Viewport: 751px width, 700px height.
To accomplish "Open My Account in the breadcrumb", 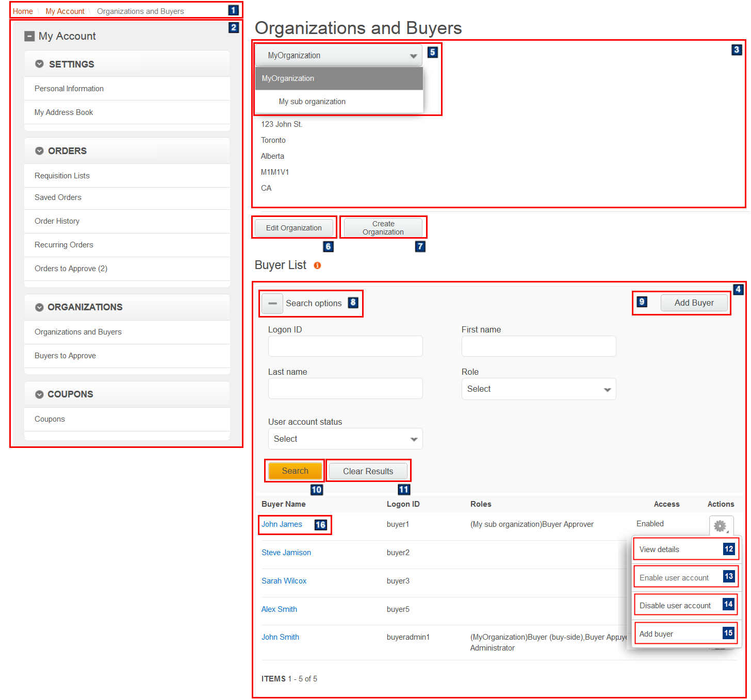I will 65,11.
